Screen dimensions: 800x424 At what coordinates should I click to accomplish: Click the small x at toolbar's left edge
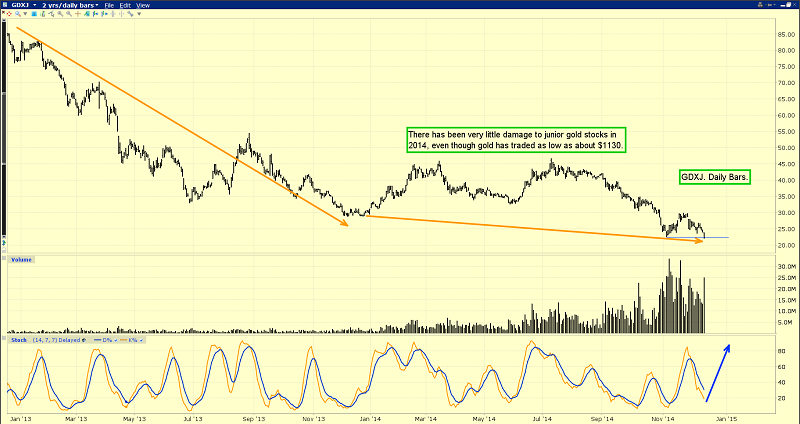(4, 12)
